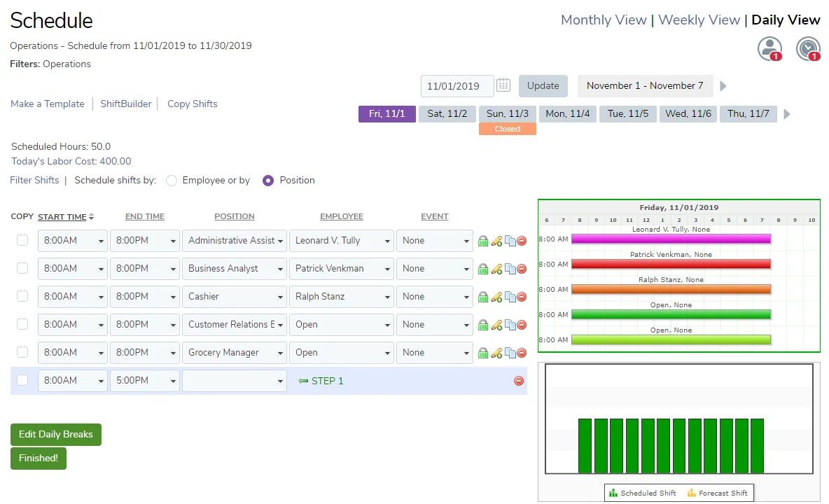The height and width of the screenshot is (504, 829).
Task: Open the clock alerts icon with badge
Action: coord(809,49)
